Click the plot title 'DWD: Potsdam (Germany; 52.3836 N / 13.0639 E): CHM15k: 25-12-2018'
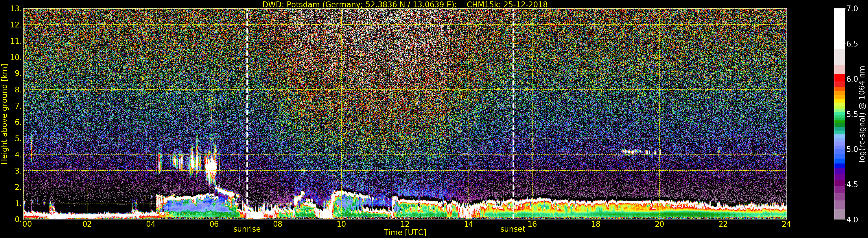868x238 pixels. (405, 4)
